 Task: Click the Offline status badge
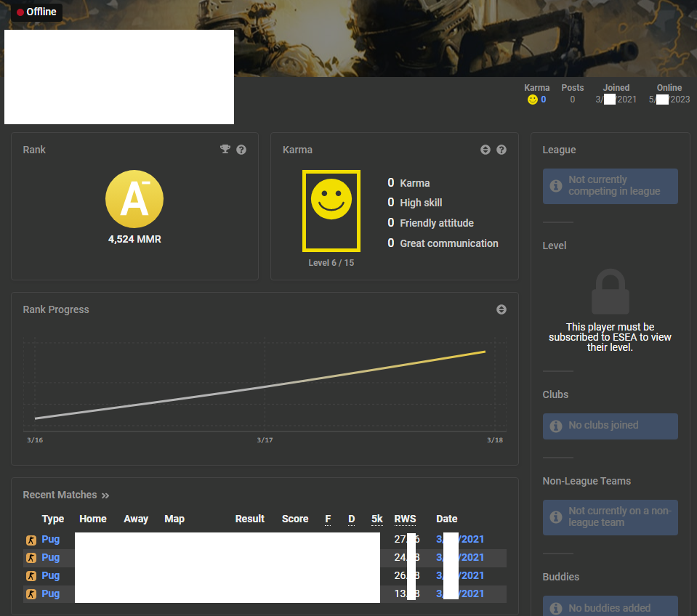click(36, 12)
